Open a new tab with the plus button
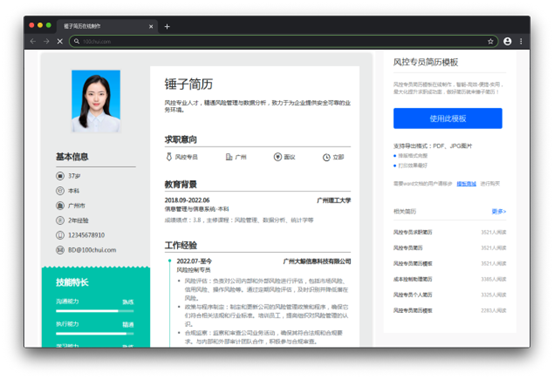The width and height of the screenshot is (554, 379). point(167,26)
